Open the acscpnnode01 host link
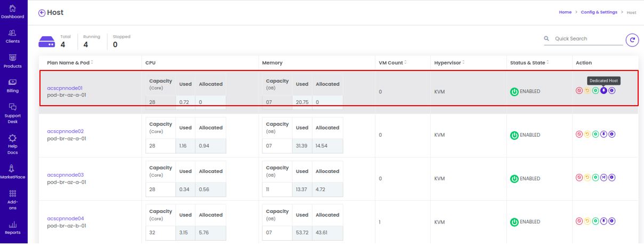Screen dimensions: 644x245 point(65,88)
